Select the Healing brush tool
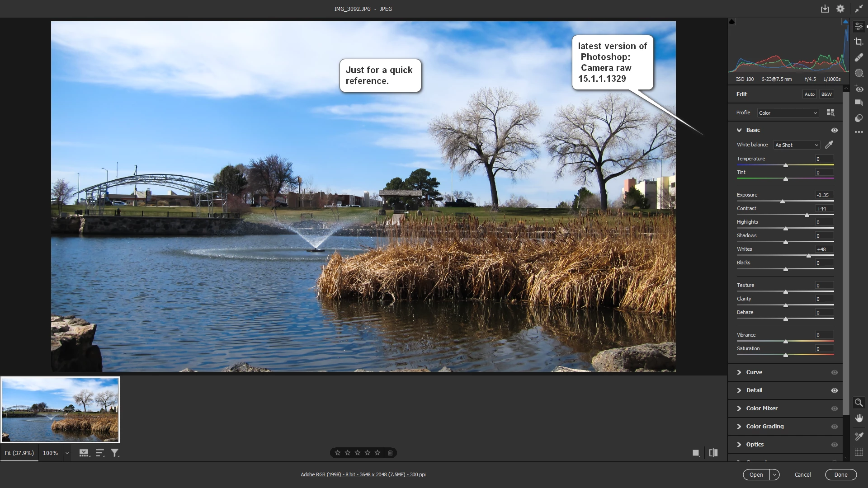Image resolution: width=868 pixels, height=488 pixels. click(859, 57)
